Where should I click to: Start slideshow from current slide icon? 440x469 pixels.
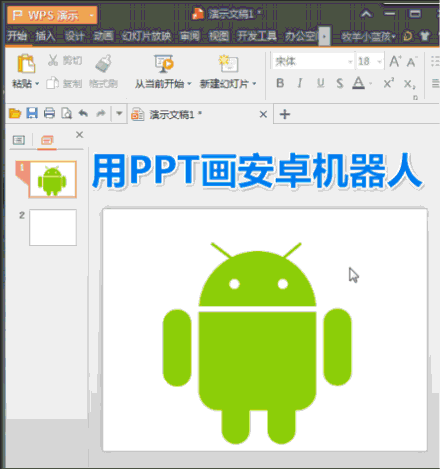pyautogui.click(x=163, y=64)
